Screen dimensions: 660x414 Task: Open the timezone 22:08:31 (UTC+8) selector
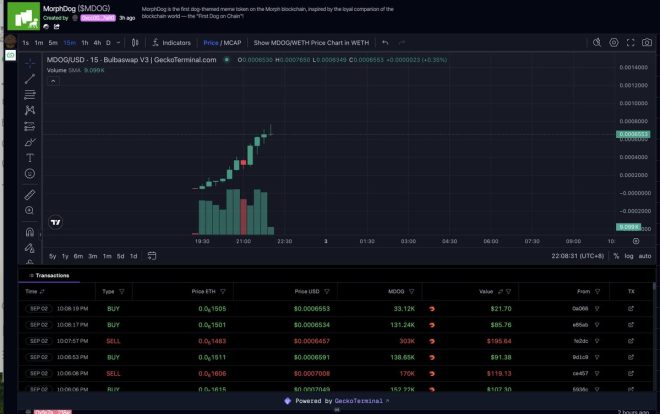pyautogui.click(x=578, y=256)
